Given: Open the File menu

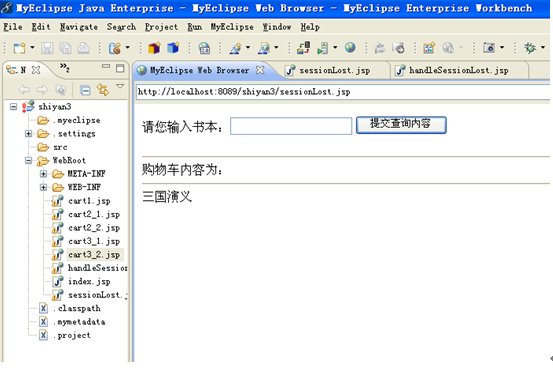Looking at the screenshot, I should coord(13,27).
